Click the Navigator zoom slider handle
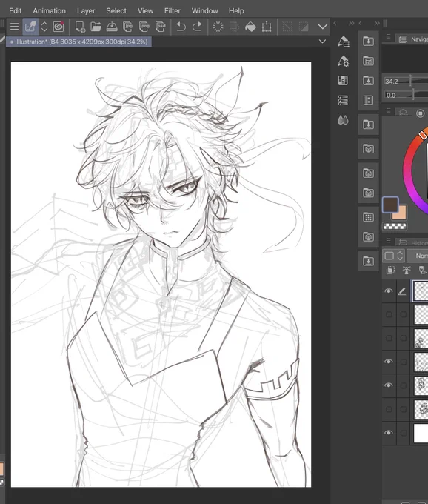 (x=410, y=81)
